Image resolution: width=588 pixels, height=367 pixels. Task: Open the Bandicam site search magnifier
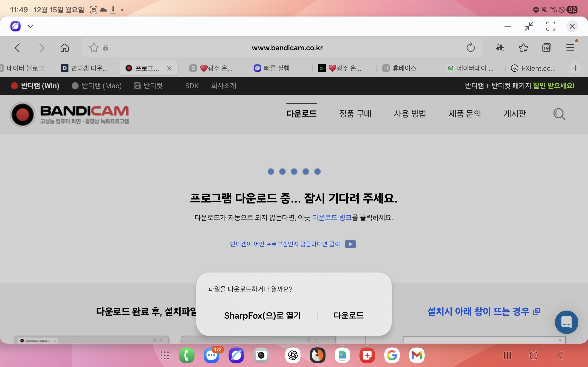coord(559,114)
